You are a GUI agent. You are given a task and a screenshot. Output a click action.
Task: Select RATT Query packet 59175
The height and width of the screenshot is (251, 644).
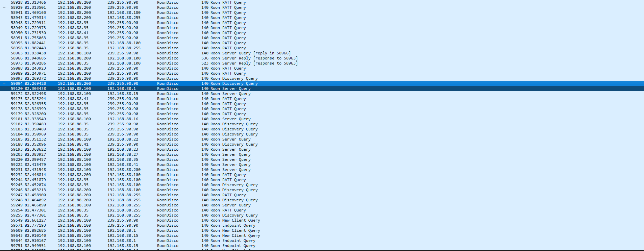(x=322, y=99)
